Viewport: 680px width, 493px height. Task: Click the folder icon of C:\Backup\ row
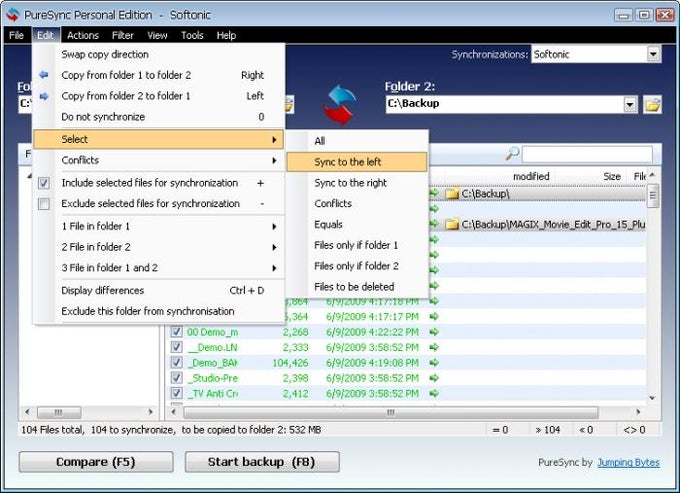[x=452, y=193]
